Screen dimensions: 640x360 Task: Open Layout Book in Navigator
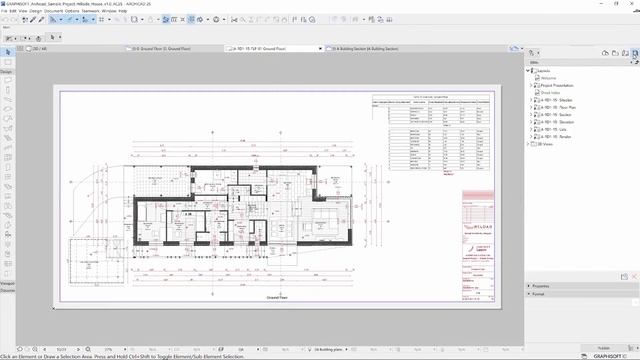pos(625,53)
